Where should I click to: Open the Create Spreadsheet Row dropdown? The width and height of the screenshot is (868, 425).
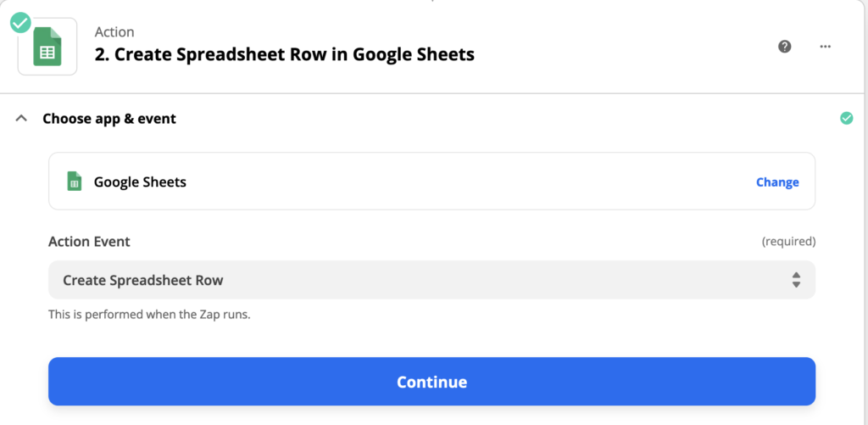click(431, 280)
